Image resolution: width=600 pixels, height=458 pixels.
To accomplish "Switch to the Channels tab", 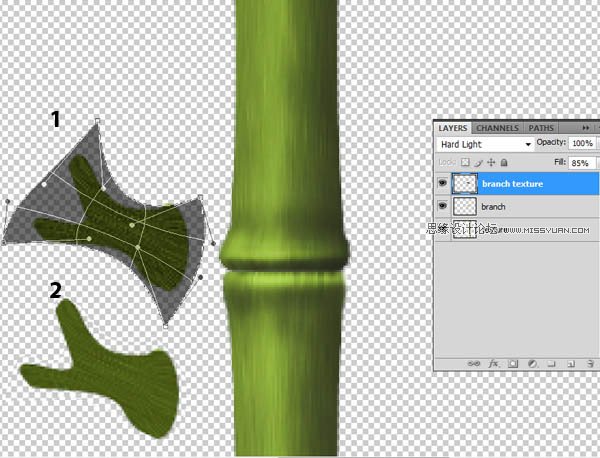I will pos(497,128).
